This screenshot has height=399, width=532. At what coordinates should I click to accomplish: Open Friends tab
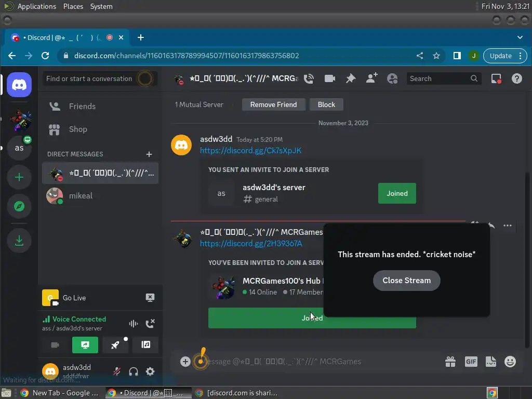[x=100, y=106]
